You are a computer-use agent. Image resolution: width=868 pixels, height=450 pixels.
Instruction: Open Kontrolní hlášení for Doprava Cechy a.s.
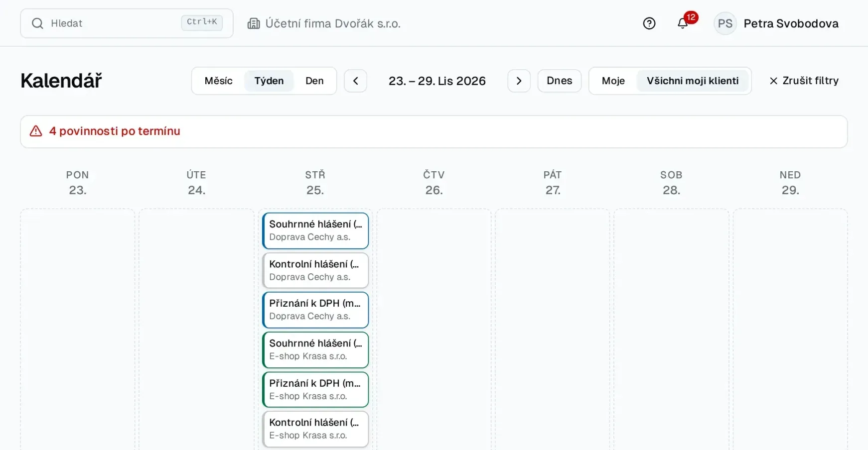(x=315, y=270)
